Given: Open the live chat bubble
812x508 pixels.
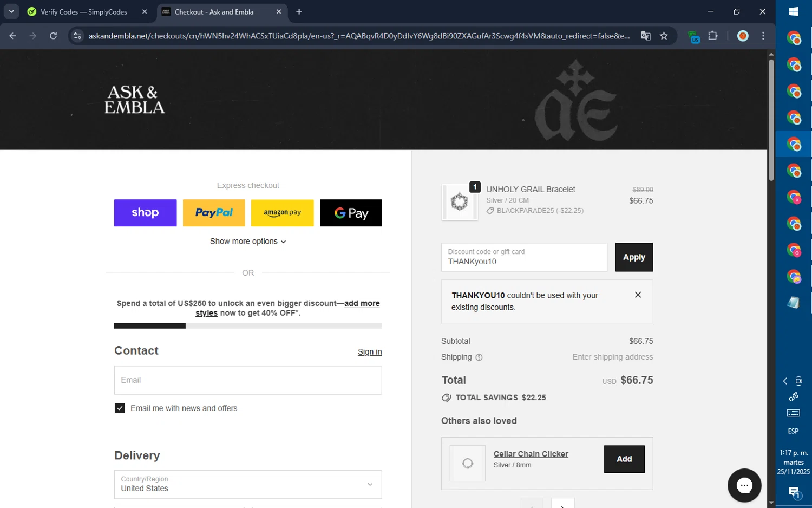Looking at the screenshot, I should (744, 485).
